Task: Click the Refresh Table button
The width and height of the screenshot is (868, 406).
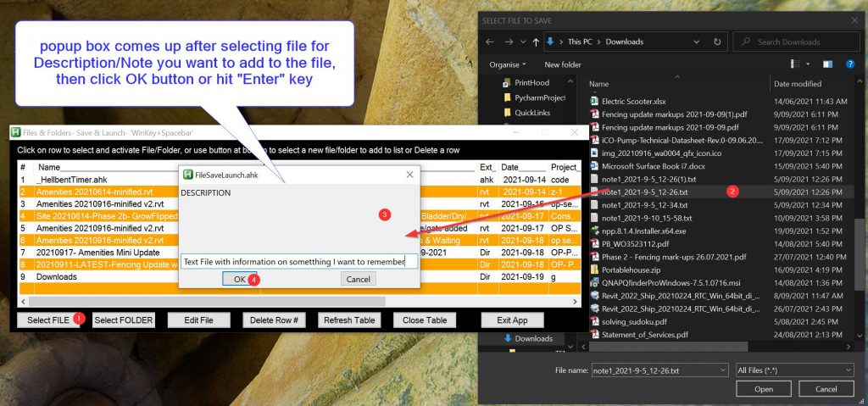Action: (x=349, y=320)
